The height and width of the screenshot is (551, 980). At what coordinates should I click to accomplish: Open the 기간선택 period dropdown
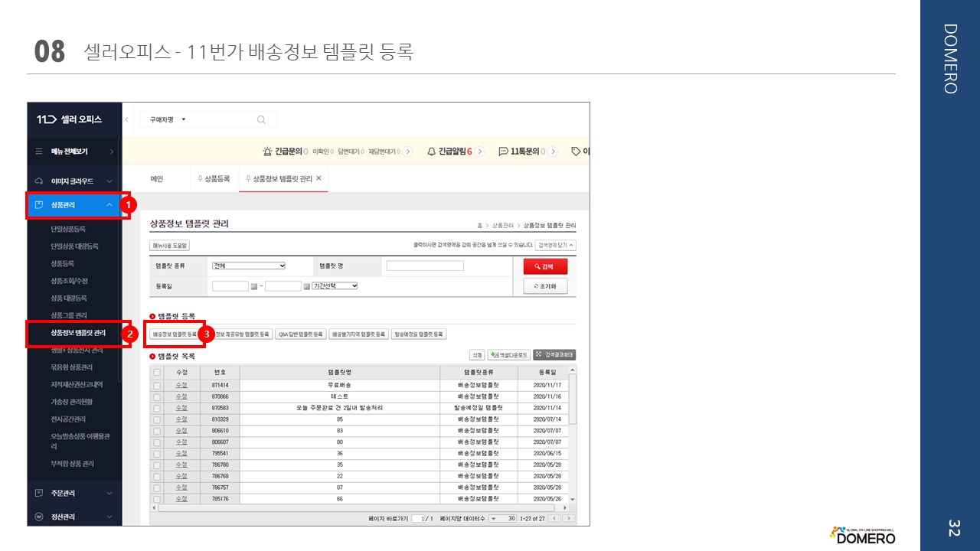tap(335, 285)
